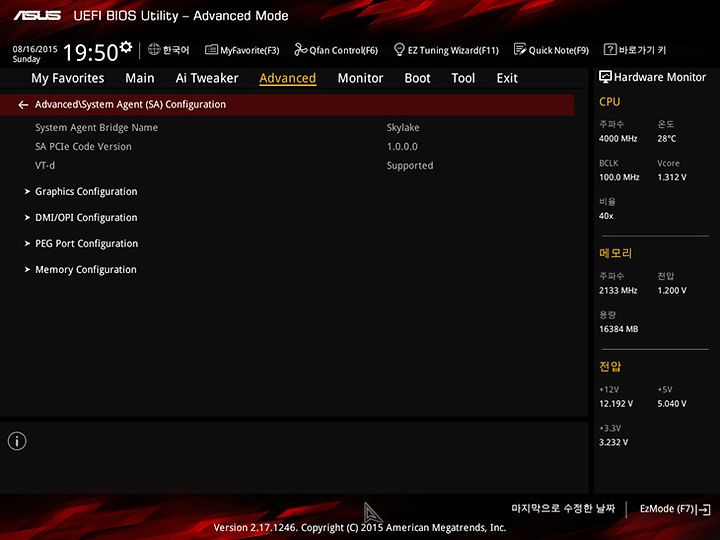
Task: Open PEG Port Configuration submenu
Action: point(86,243)
